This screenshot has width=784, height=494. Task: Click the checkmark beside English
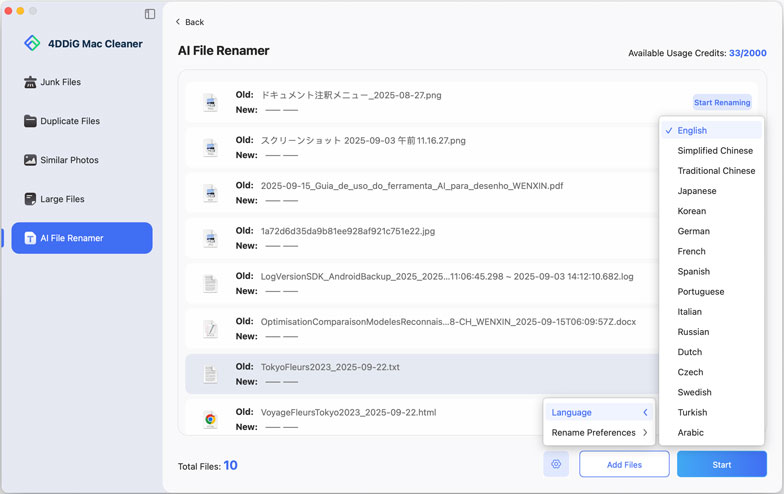668,130
